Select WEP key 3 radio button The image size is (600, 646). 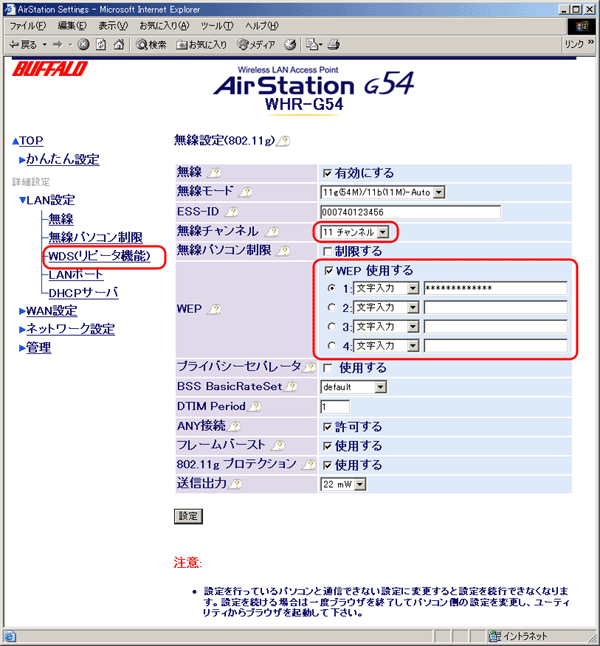331,326
